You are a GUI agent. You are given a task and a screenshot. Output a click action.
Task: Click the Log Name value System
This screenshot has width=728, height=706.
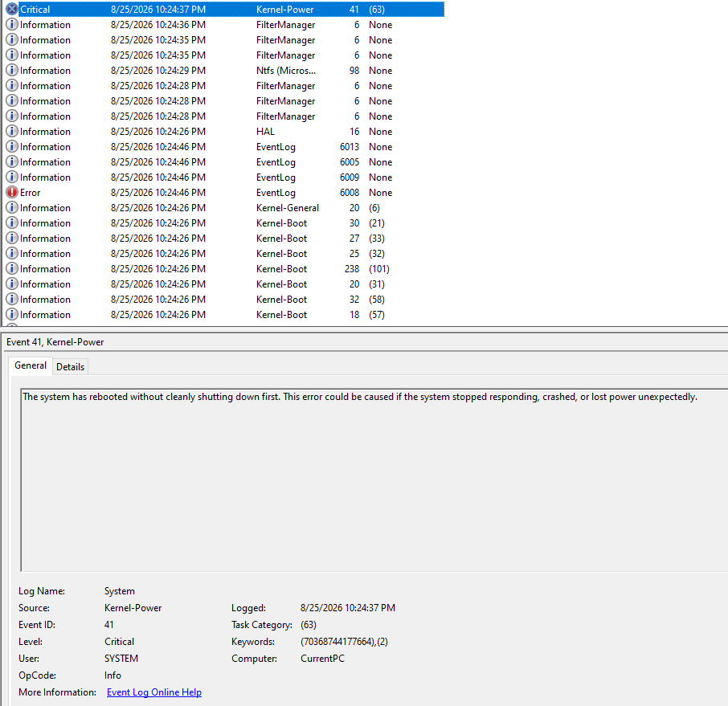119,591
